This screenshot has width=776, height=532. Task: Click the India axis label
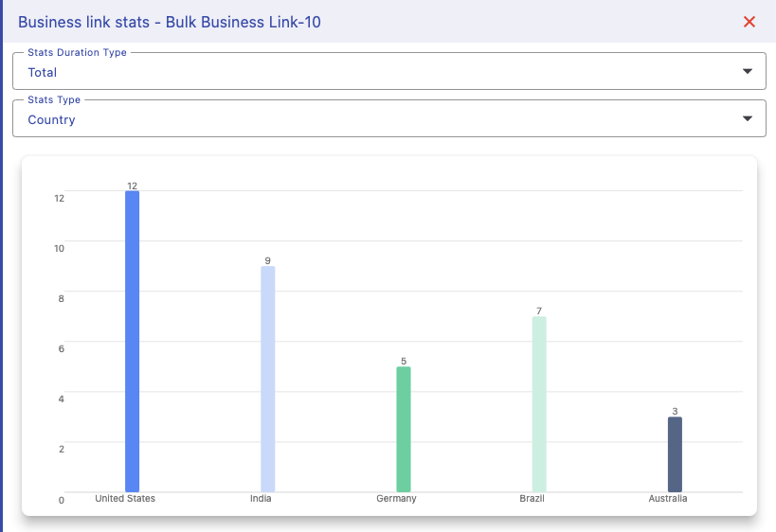261,498
